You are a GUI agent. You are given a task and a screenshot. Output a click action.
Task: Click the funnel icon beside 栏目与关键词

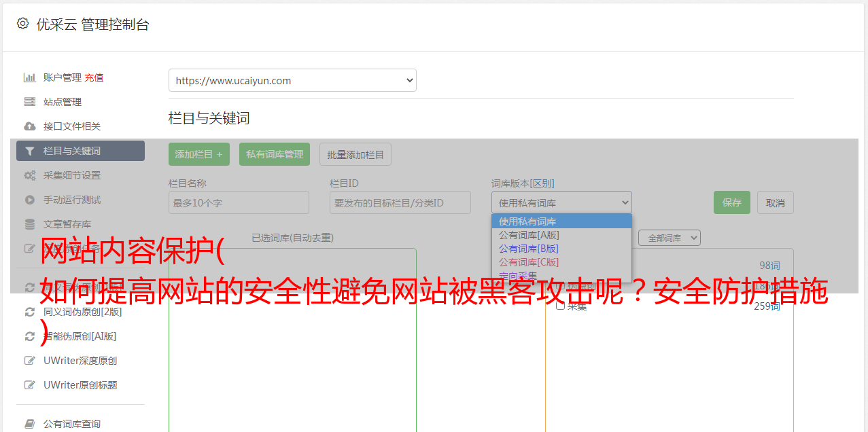tap(30, 151)
